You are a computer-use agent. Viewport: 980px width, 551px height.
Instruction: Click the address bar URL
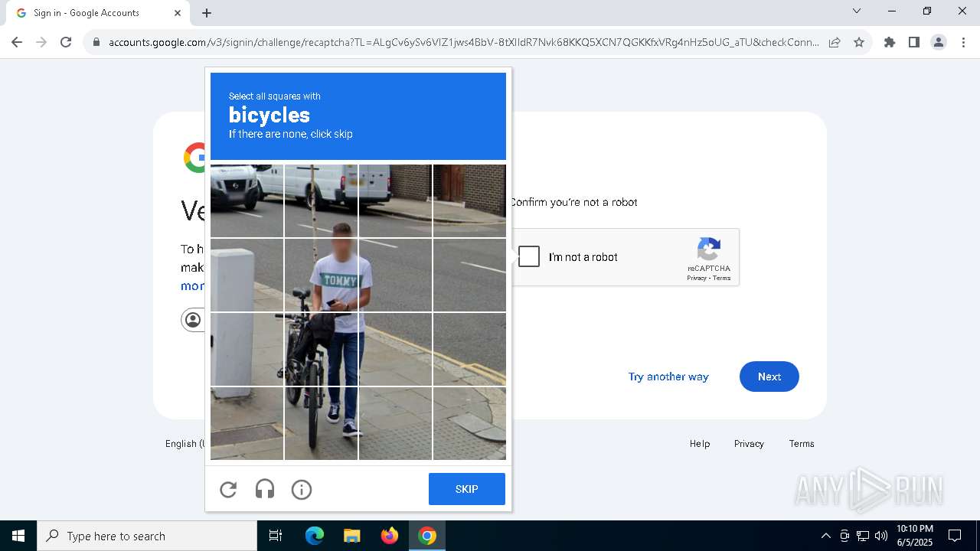pos(463,42)
